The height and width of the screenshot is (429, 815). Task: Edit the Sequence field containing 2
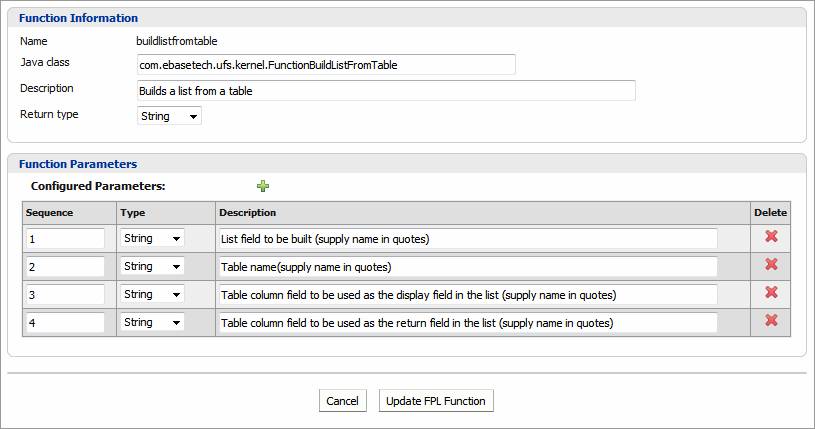pos(65,267)
